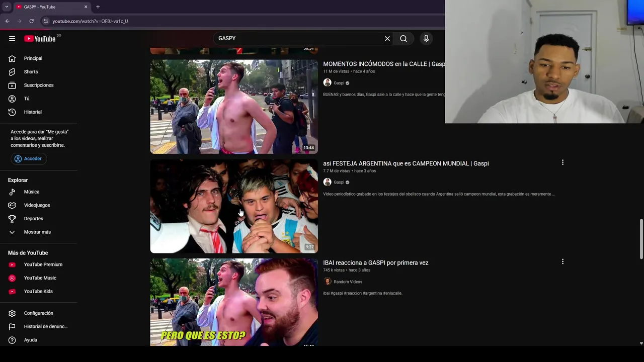
Task: Open Configuración settings
Action: (38, 313)
